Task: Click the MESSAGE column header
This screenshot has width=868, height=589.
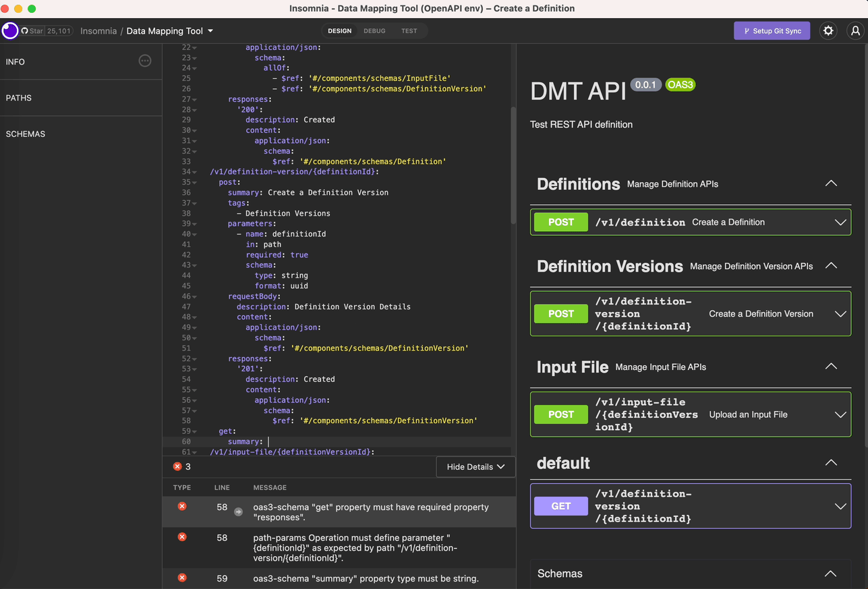Action: pyautogui.click(x=270, y=487)
